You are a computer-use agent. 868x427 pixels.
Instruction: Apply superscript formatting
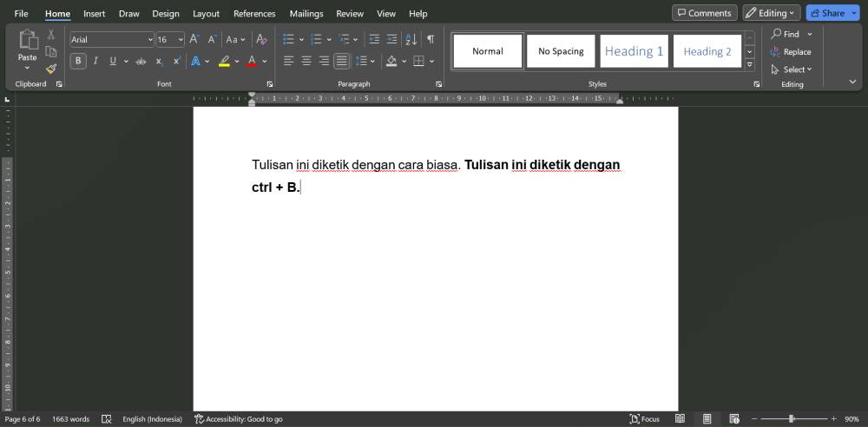click(x=176, y=61)
